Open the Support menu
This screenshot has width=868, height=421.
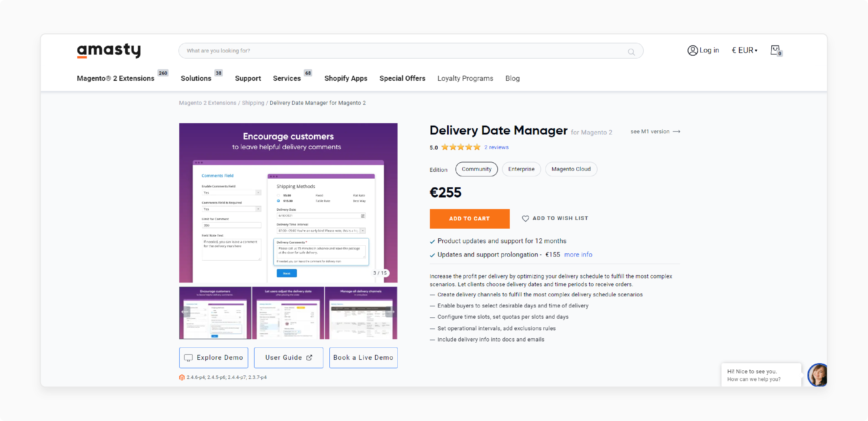[248, 78]
